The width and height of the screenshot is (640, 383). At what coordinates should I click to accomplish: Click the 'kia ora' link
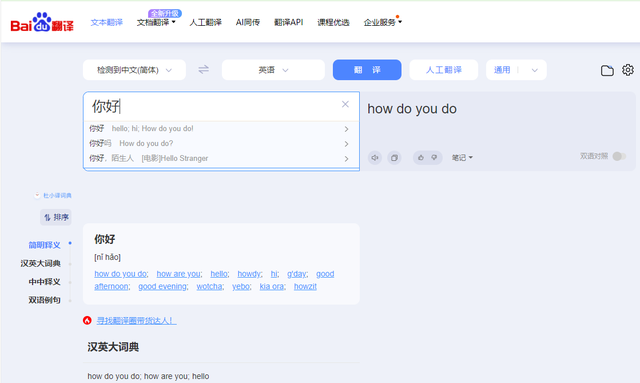pos(272,287)
